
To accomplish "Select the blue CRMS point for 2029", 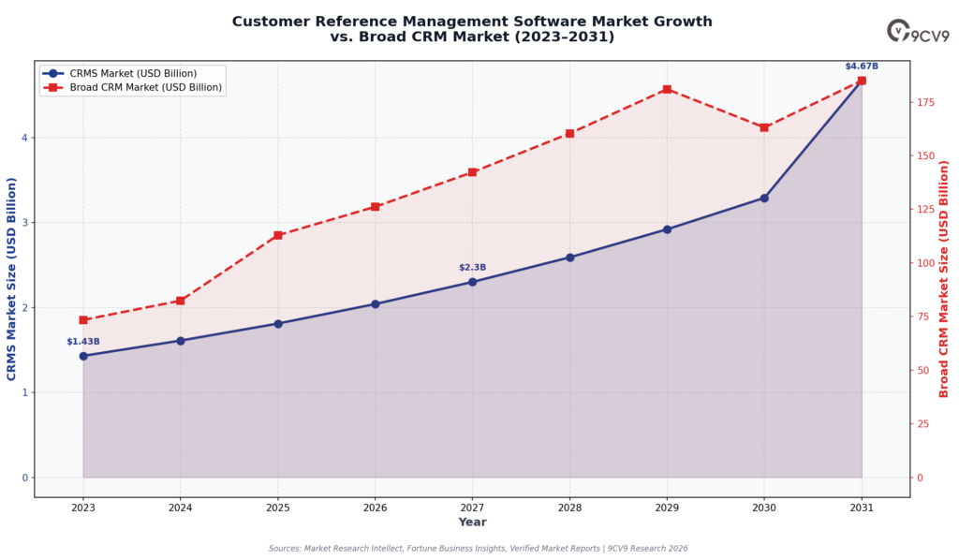I will (667, 229).
